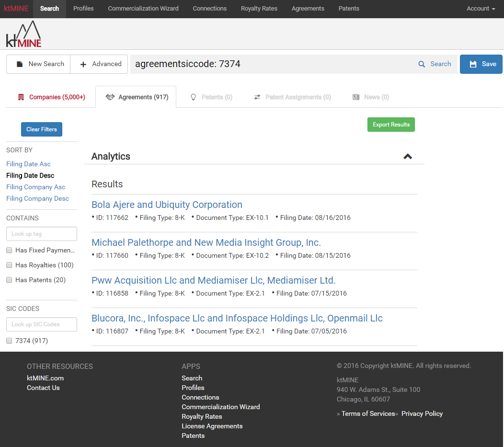Click the floppy disk Save icon
This screenshot has height=447, width=504.
click(473, 64)
